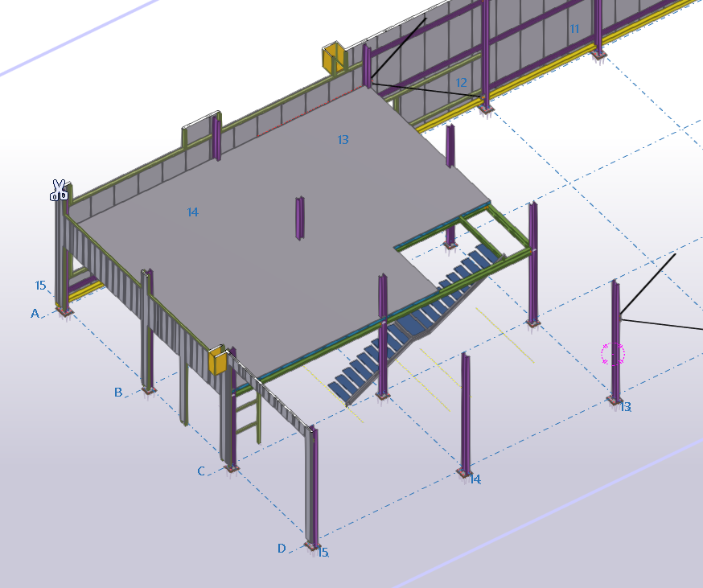703x588 pixels.
Task: Select grid label 12
Action: click(461, 83)
